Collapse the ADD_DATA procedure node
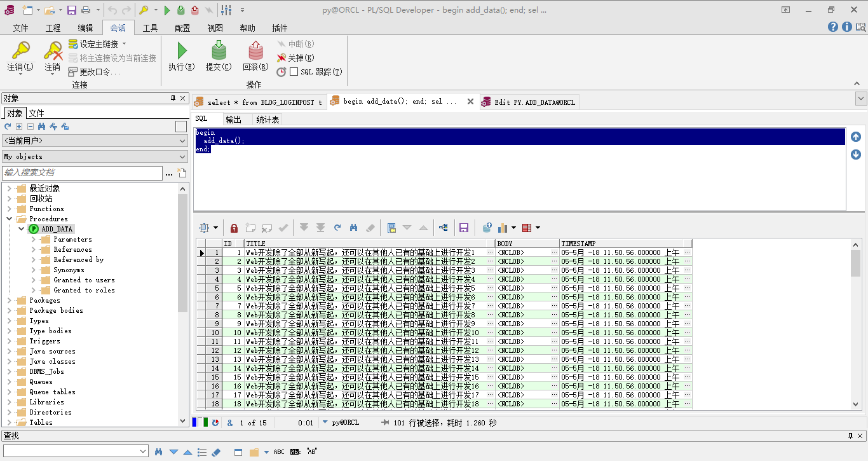The image size is (868, 461). pos(22,229)
